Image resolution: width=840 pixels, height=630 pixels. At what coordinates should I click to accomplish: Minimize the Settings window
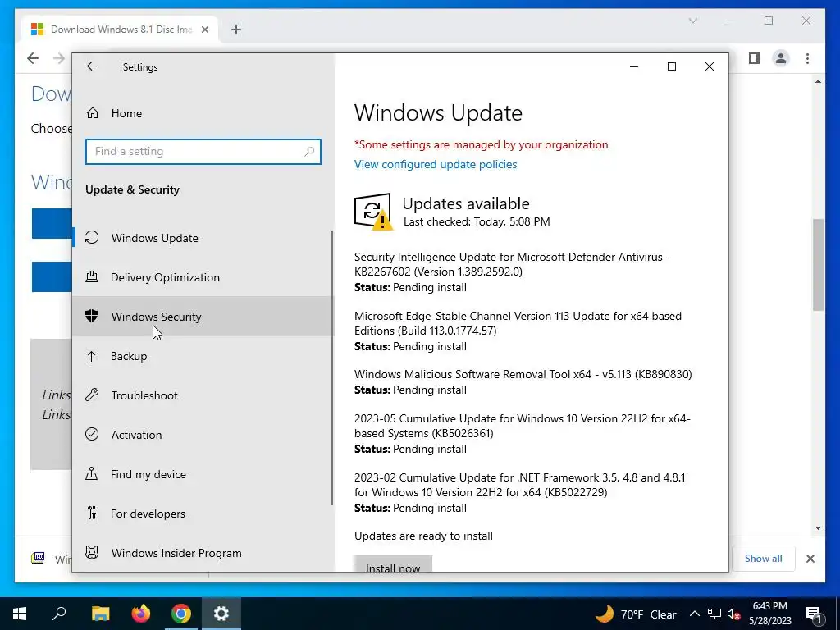(634, 66)
